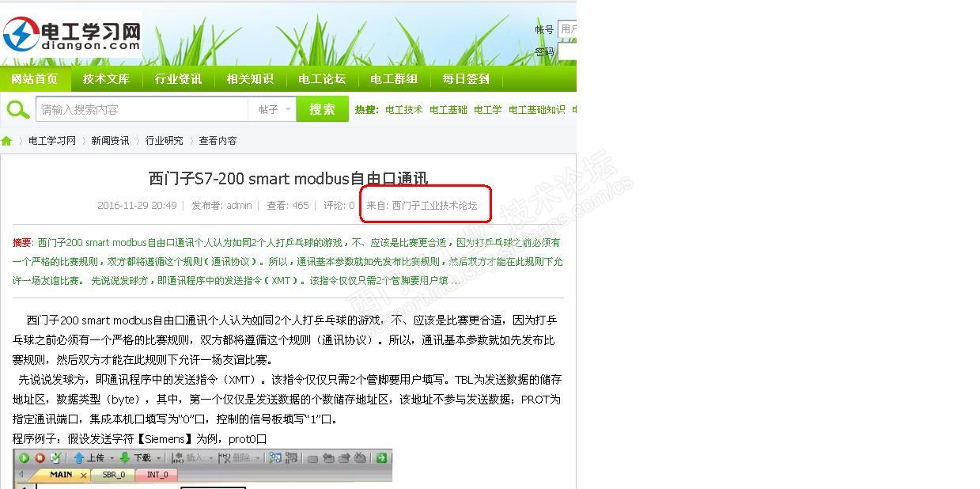Click the 电工学习网 diangon.com logo
Screen dimensions: 980x489
point(71,34)
